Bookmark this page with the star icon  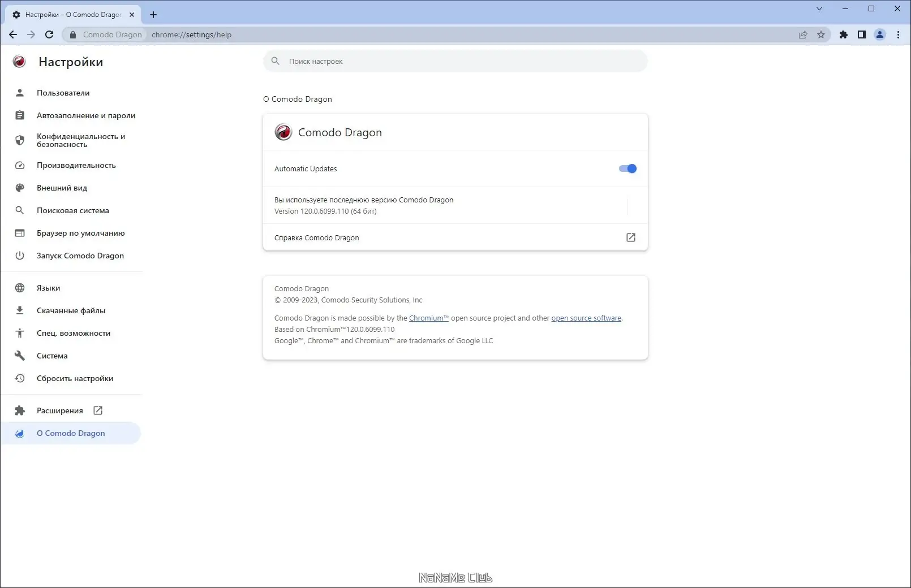click(821, 34)
